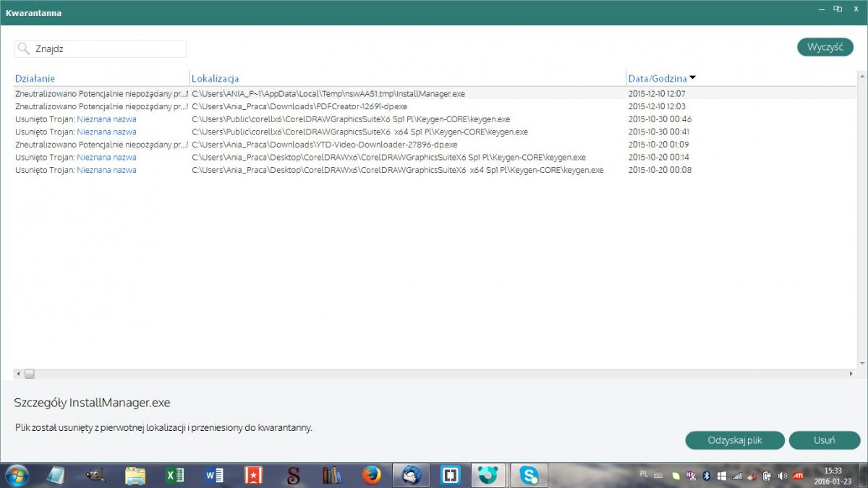Screen dimensions: 868x488
Task: Click the date 2015-10-20 01:09
Action: (657, 145)
